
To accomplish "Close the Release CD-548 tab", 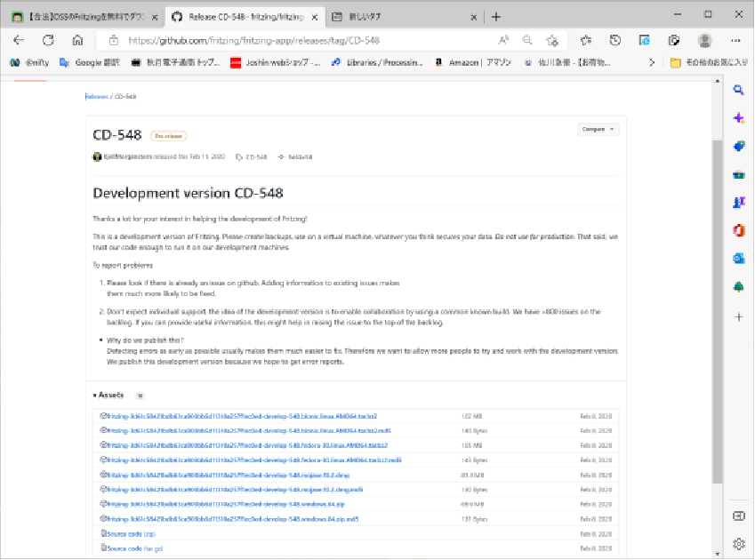I will [315, 17].
